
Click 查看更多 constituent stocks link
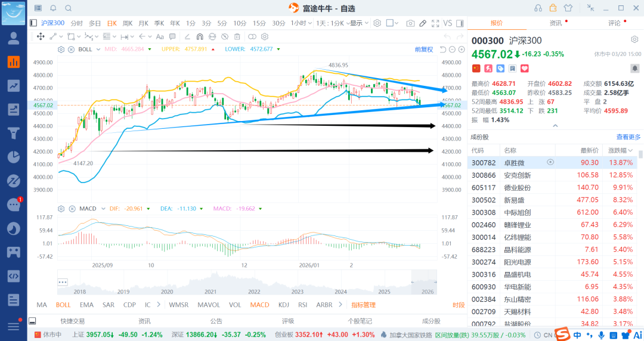pyautogui.click(x=628, y=137)
